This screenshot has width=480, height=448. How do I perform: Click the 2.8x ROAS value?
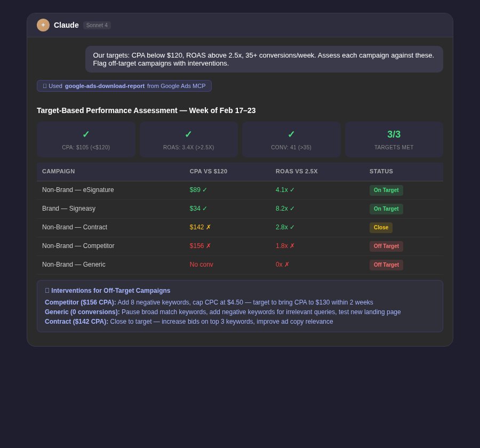click(x=285, y=227)
